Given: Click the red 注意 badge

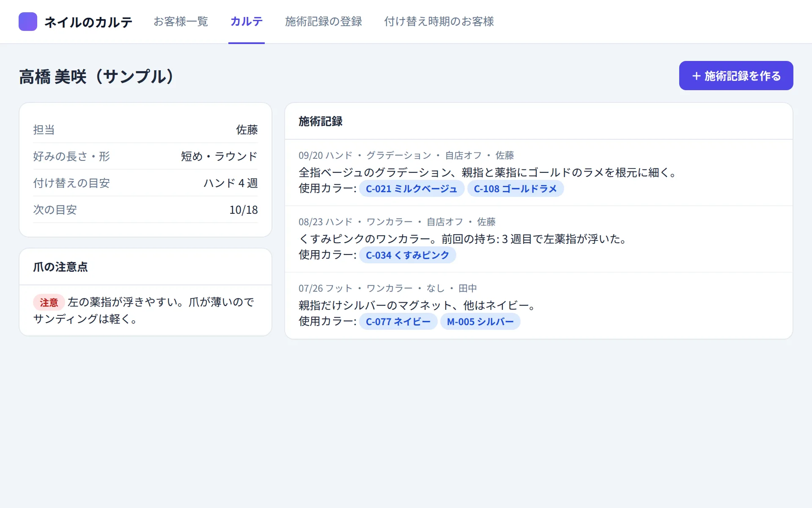Looking at the screenshot, I should point(49,302).
